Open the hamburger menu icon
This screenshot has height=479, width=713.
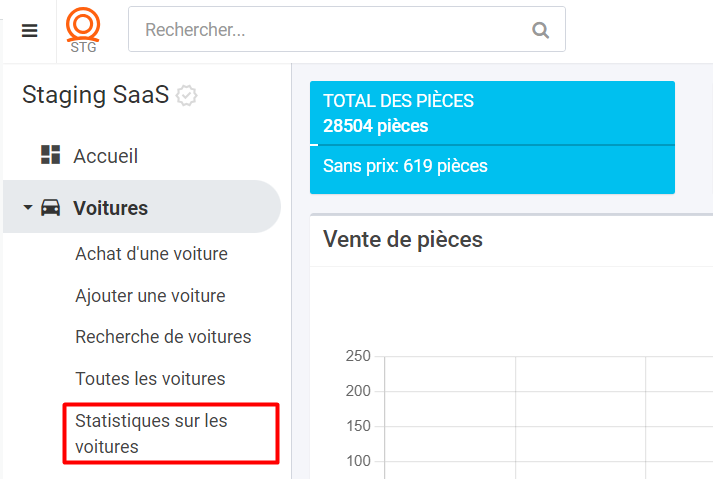coord(30,30)
